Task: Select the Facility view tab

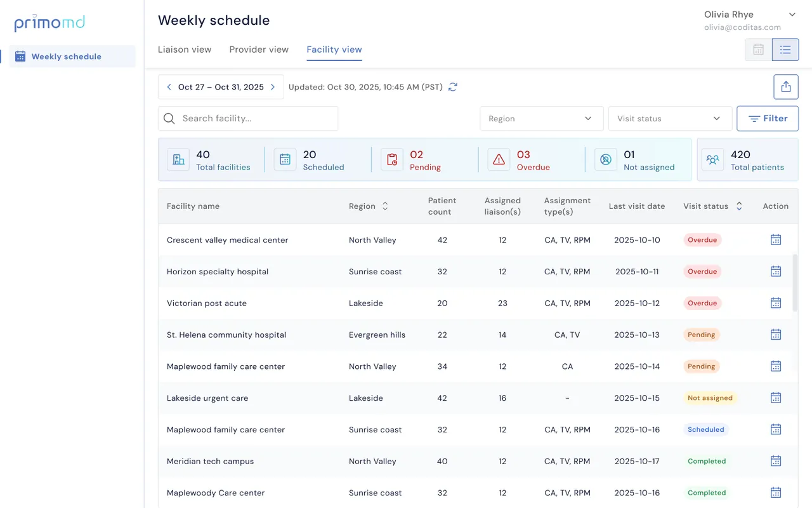Action: (334, 50)
